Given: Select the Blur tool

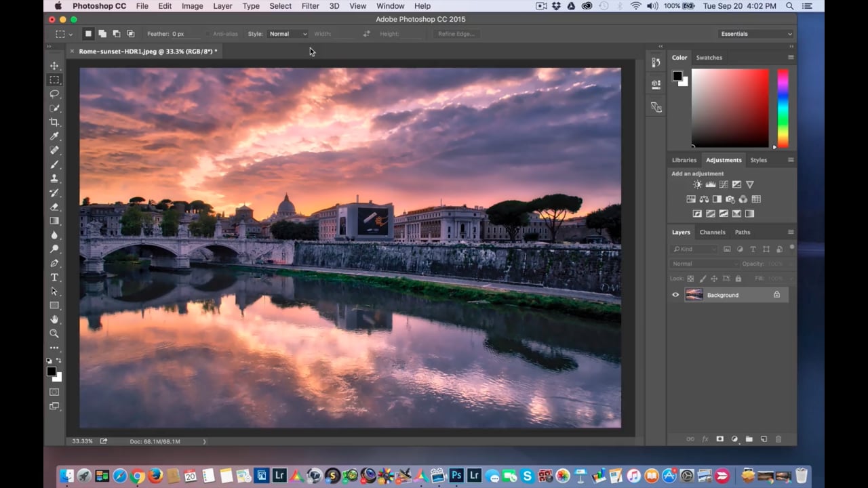Looking at the screenshot, I should (54, 235).
